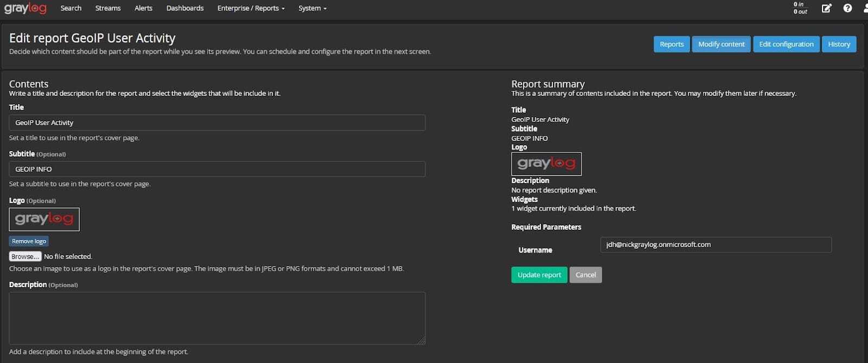Click the Graylog logo in navbar
Screen dimensions: 868x363
[x=25, y=8]
